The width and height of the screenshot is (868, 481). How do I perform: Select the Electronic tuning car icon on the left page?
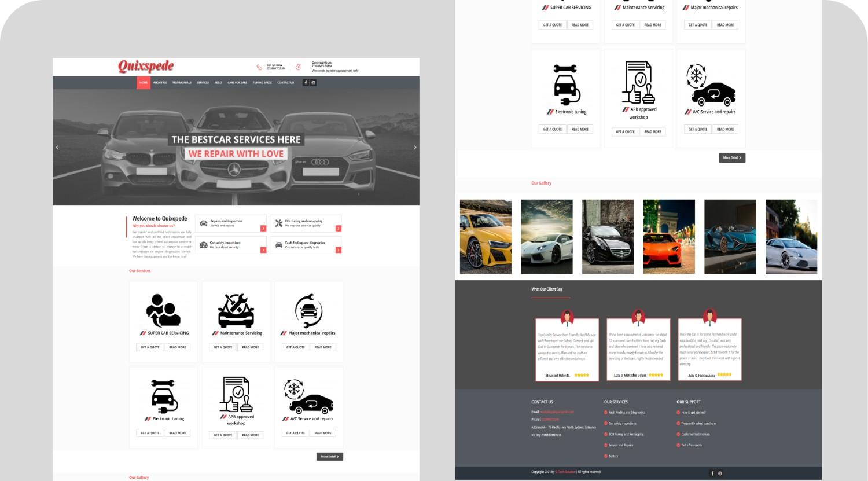164,396
